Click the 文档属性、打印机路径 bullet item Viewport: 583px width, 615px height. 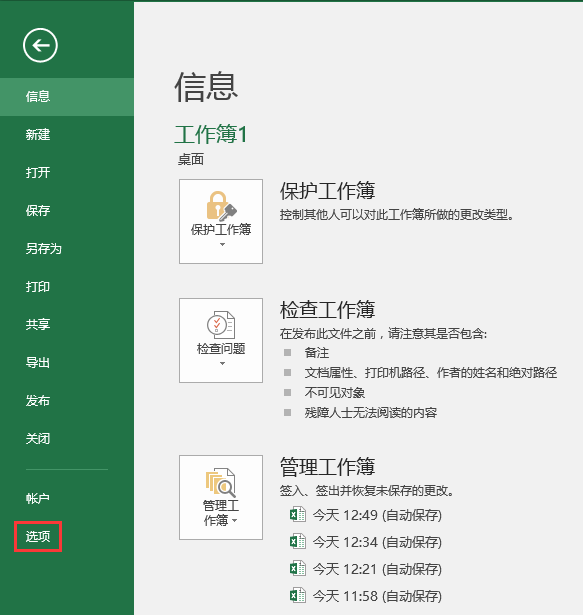coord(431,373)
